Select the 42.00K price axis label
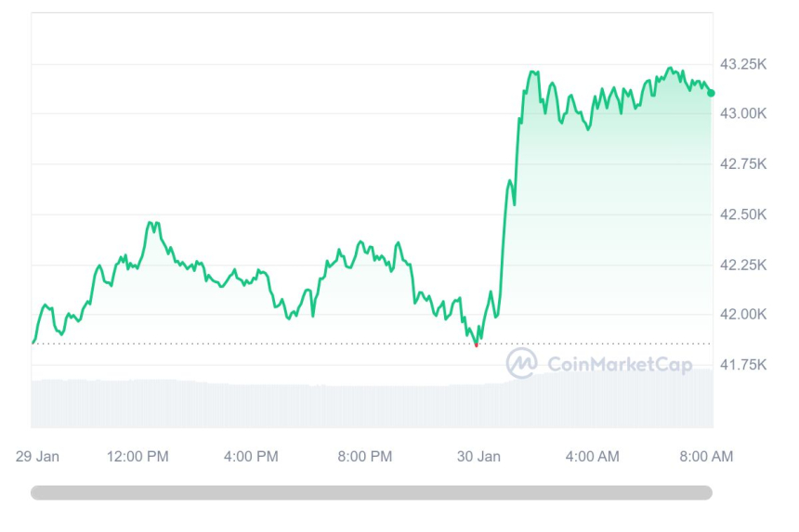 point(744,315)
